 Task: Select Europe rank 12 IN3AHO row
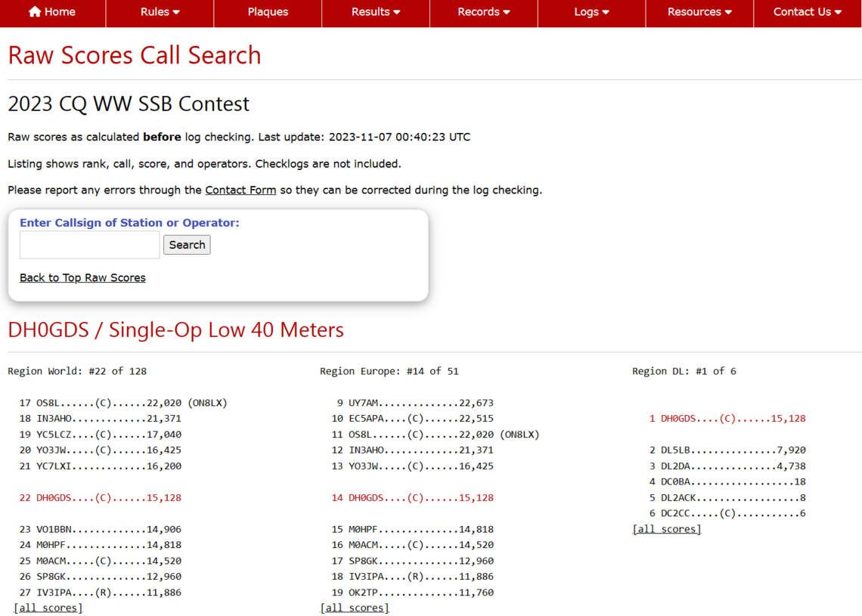click(x=412, y=450)
